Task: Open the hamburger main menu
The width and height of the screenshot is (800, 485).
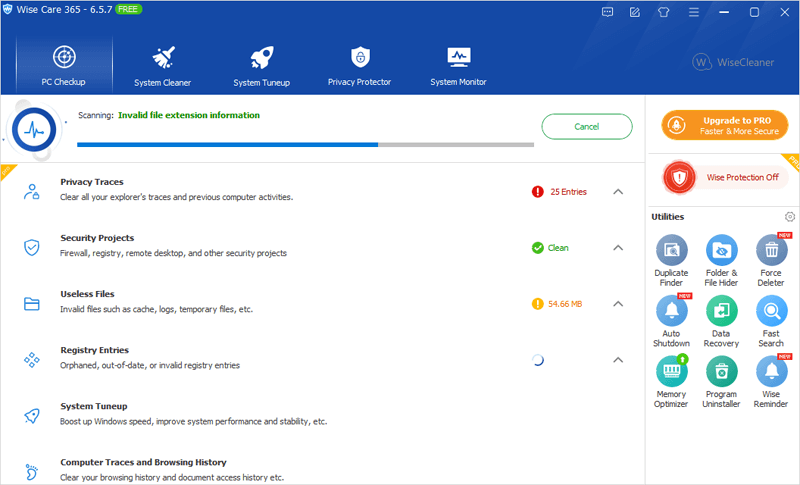Action: (x=694, y=12)
